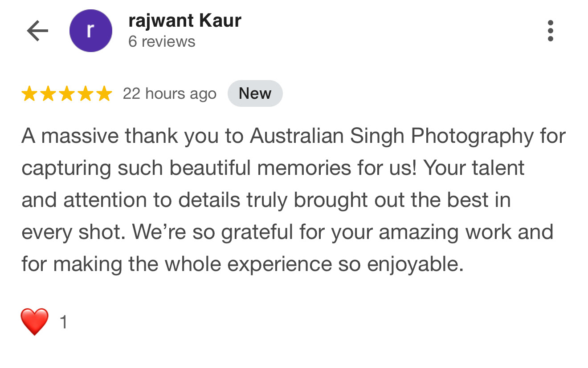Click the like count number '1'
The height and width of the screenshot is (368, 588).
63,322
